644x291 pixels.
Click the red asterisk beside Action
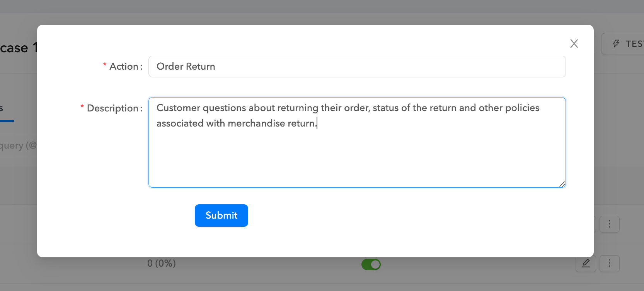(x=105, y=65)
